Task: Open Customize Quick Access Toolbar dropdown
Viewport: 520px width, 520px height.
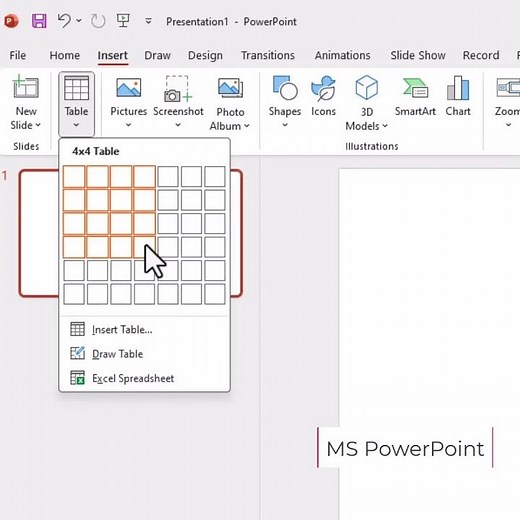Action: coord(148,21)
